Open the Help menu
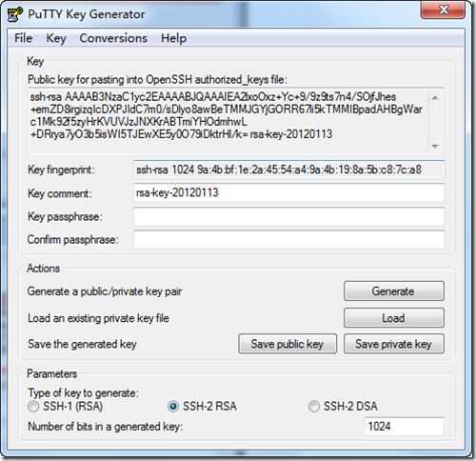The height and width of the screenshot is (461, 476). [173, 38]
